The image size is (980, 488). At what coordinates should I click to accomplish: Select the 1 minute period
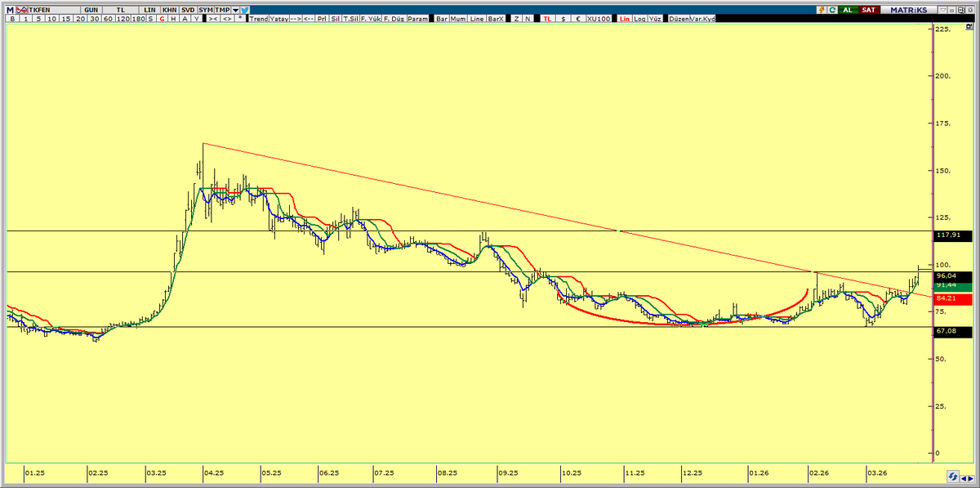[x=25, y=18]
